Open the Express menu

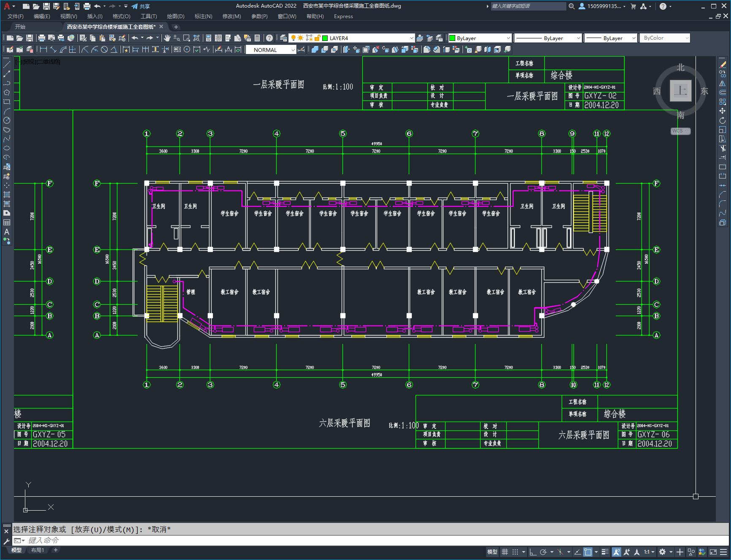343,16
